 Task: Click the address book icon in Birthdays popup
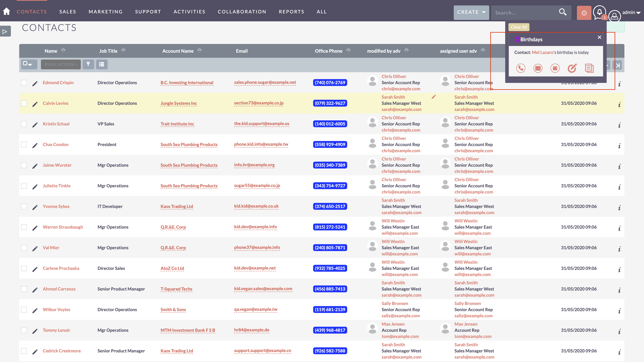[x=555, y=68]
